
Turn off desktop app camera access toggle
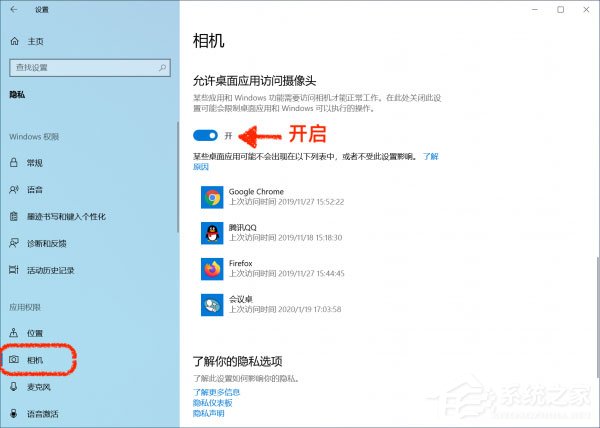pos(205,135)
